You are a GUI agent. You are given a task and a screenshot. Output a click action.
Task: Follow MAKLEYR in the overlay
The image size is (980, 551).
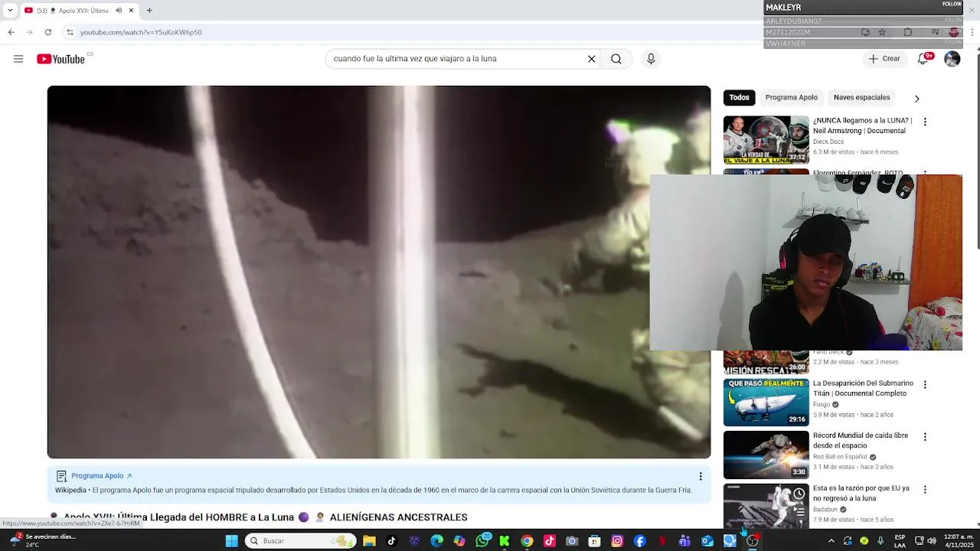952,5
